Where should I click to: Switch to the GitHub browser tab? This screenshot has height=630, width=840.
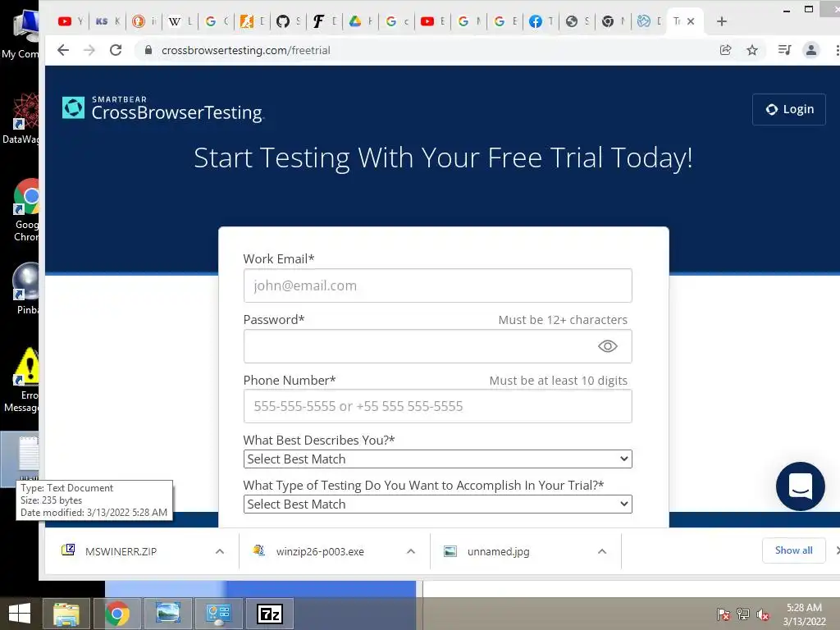(x=289, y=21)
